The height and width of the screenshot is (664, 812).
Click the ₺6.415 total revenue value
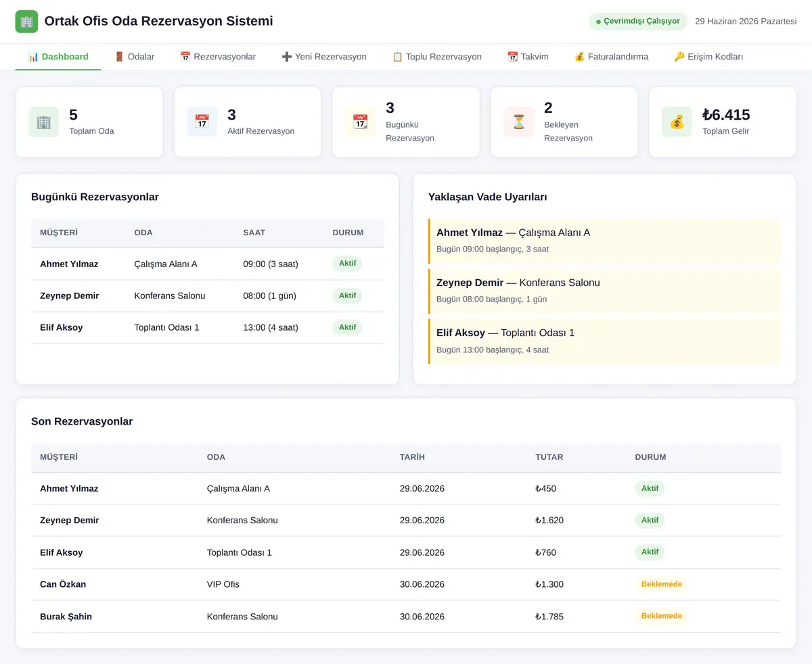coord(726,115)
